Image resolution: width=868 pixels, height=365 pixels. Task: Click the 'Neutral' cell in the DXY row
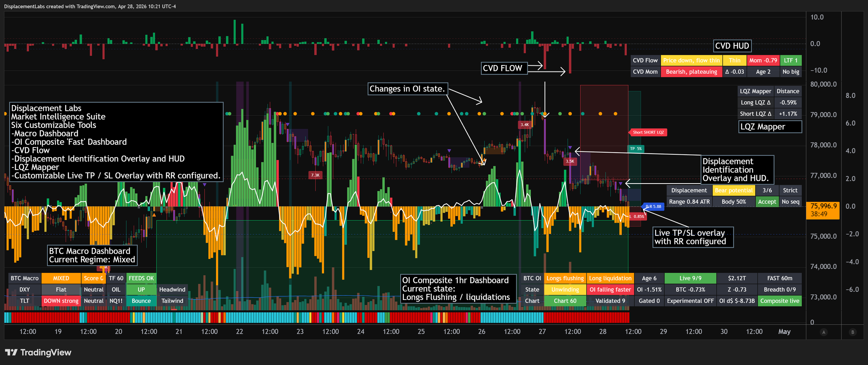pyautogui.click(x=94, y=290)
